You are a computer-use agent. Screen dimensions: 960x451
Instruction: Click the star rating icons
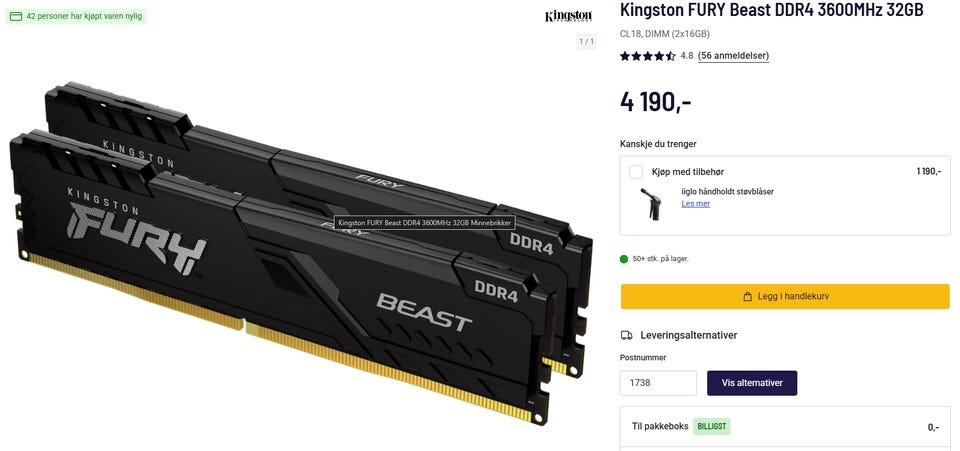(x=648, y=56)
